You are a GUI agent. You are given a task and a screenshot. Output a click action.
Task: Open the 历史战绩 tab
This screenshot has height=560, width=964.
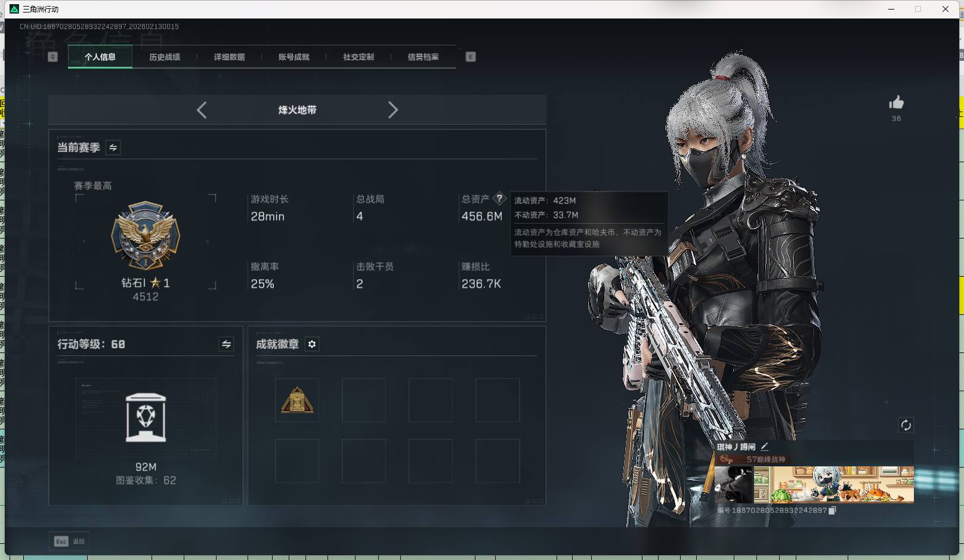[165, 57]
